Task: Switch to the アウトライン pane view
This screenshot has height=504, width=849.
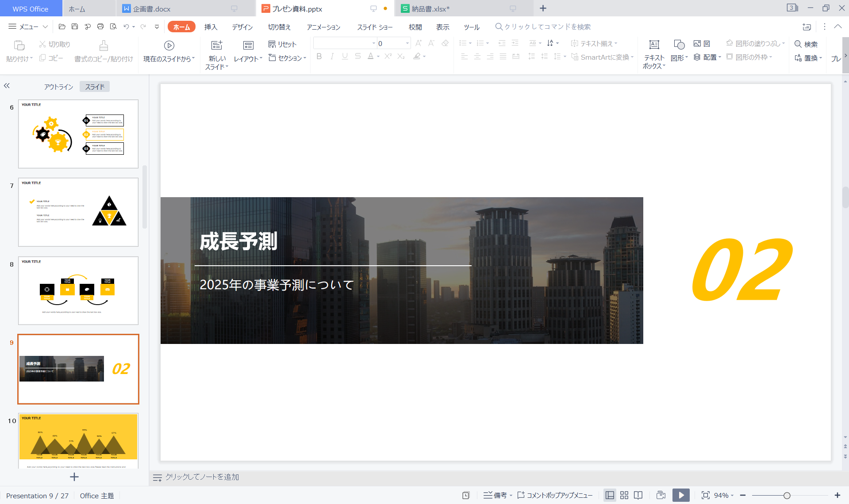Action: tap(58, 86)
